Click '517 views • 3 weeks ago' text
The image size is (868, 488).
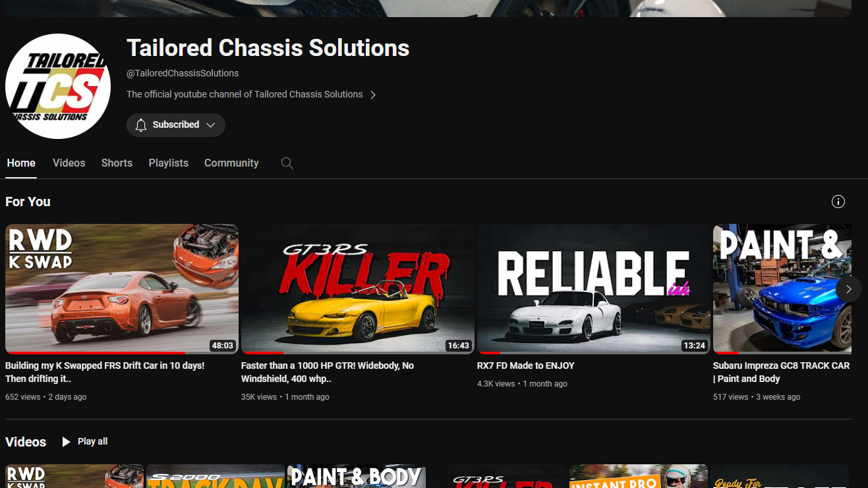click(757, 397)
